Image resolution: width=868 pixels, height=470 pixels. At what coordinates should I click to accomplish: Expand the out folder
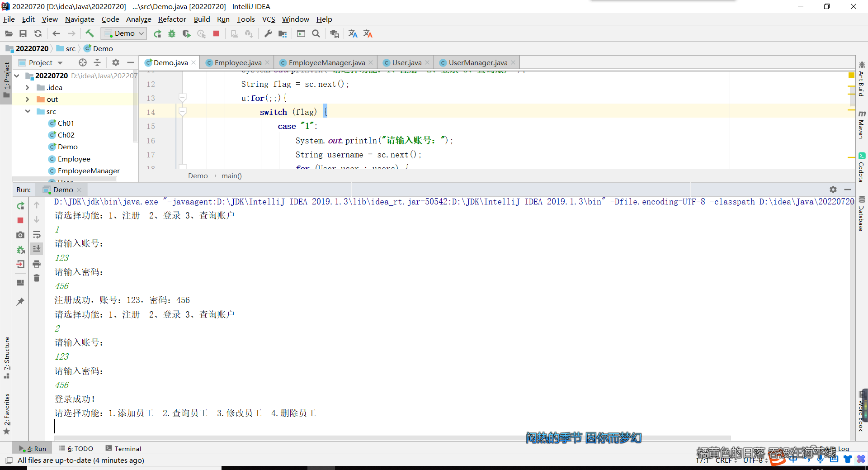(27, 100)
